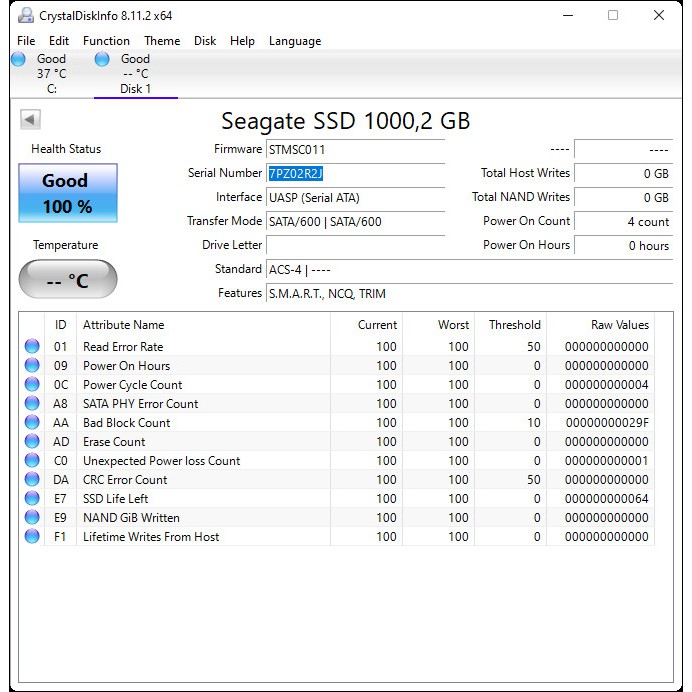This screenshot has width=692, height=692.
Task: Click status orb of Read Error Rate row
Action: pyautogui.click(x=32, y=346)
